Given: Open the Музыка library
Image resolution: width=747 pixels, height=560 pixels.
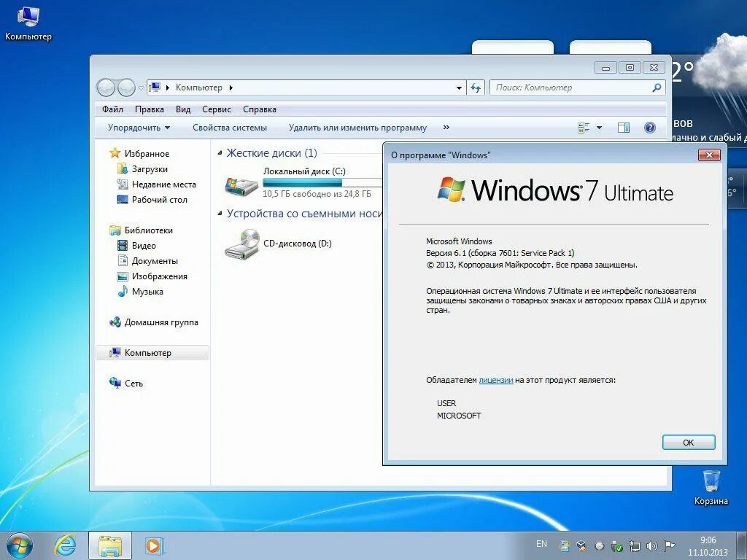Looking at the screenshot, I should 147,292.
